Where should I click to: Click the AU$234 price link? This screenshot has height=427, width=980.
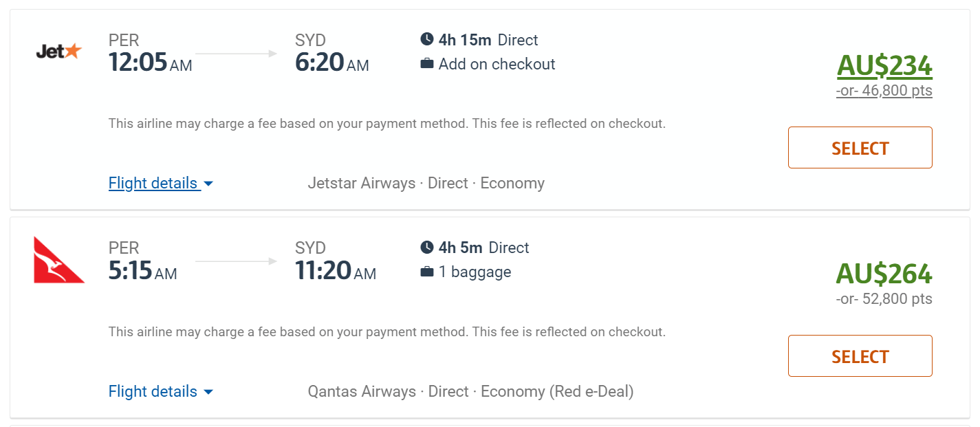pos(884,66)
